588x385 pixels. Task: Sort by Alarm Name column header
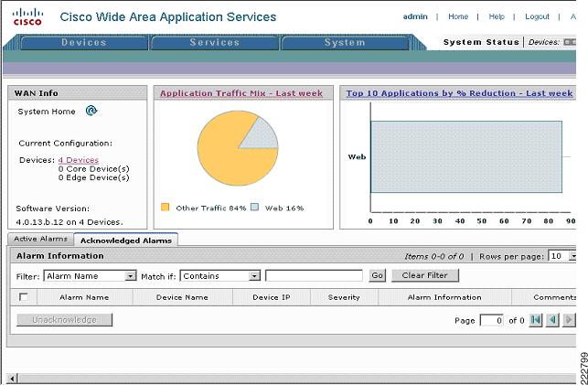[x=84, y=297]
